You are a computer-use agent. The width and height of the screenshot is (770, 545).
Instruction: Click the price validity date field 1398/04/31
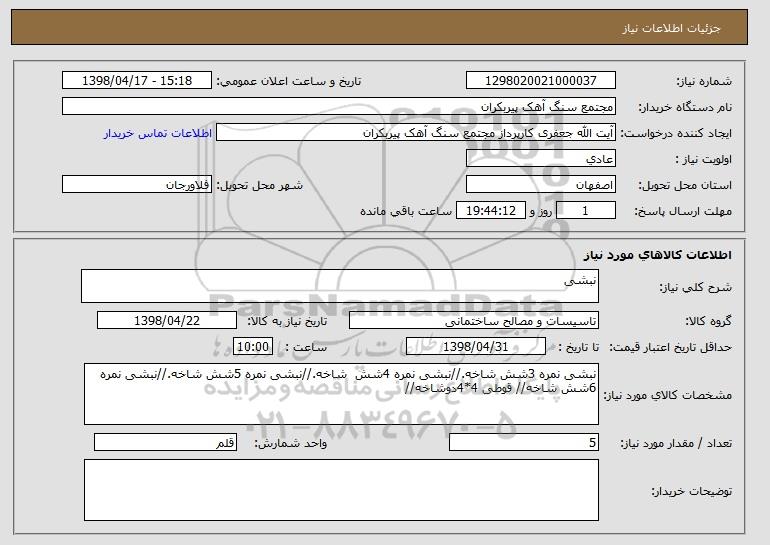[476, 347]
